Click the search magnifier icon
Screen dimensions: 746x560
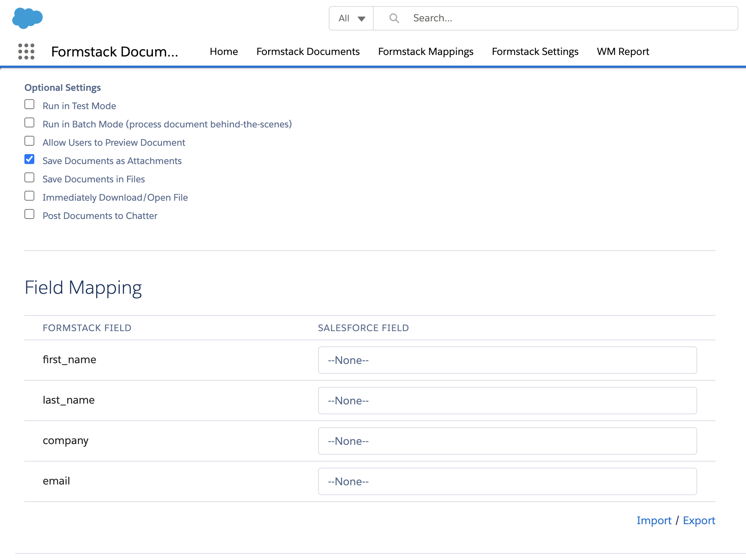394,18
